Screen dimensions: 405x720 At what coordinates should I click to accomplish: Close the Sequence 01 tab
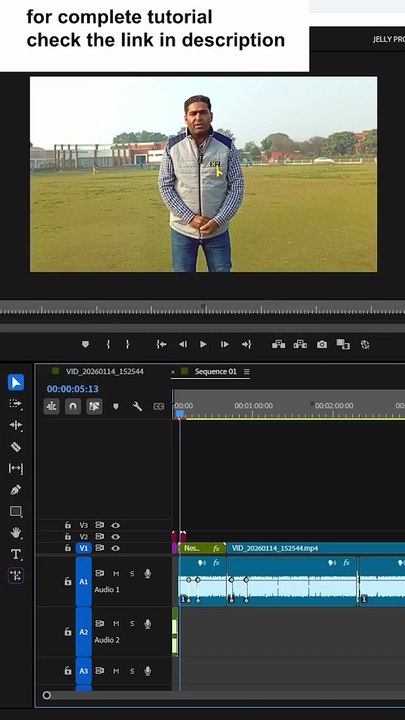click(x=173, y=372)
